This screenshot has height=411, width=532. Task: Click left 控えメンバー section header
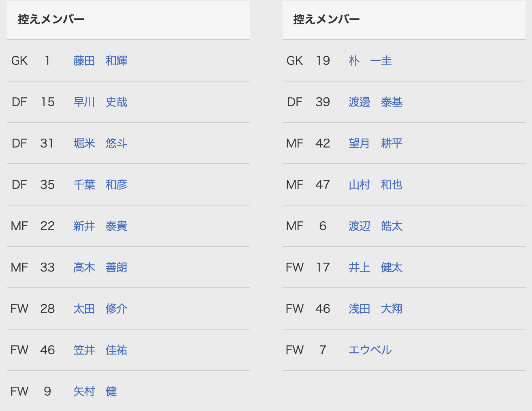(51, 19)
